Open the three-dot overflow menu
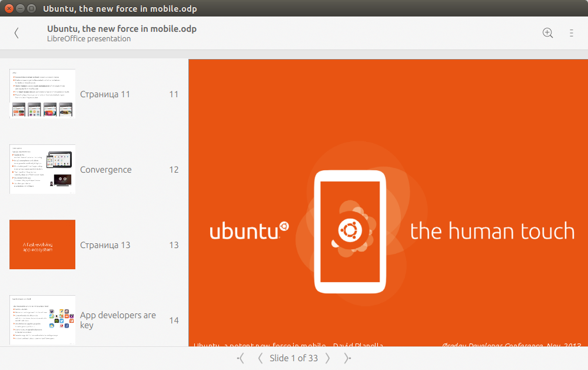 (x=571, y=34)
